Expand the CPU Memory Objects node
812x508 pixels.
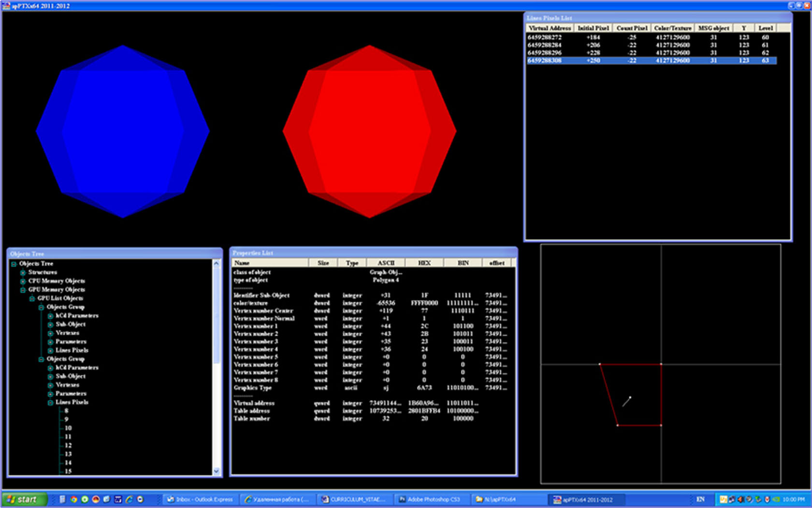coord(23,281)
